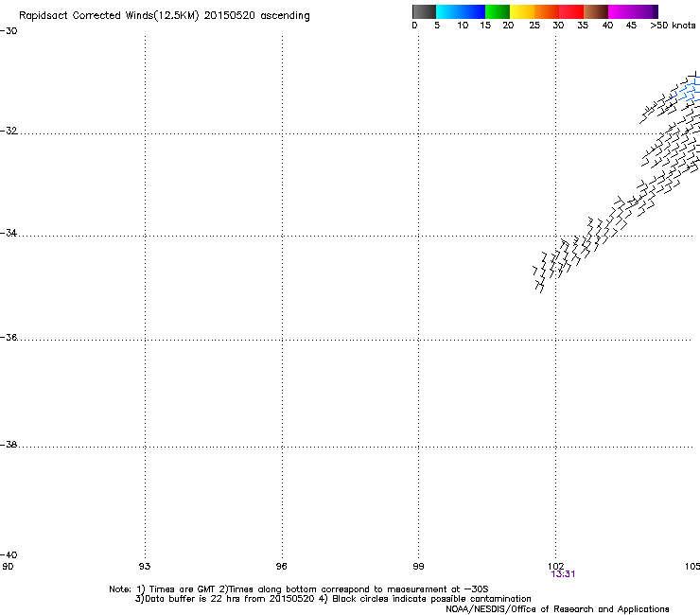This screenshot has height=615, width=700.
Task: Click latitude label '-34'
Action: tap(9, 233)
